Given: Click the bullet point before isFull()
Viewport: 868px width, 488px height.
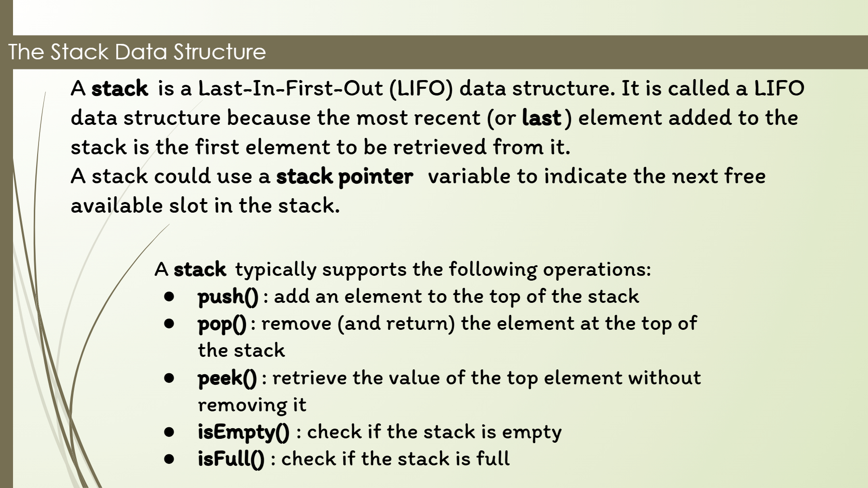Looking at the screenshot, I should (169, 459).
